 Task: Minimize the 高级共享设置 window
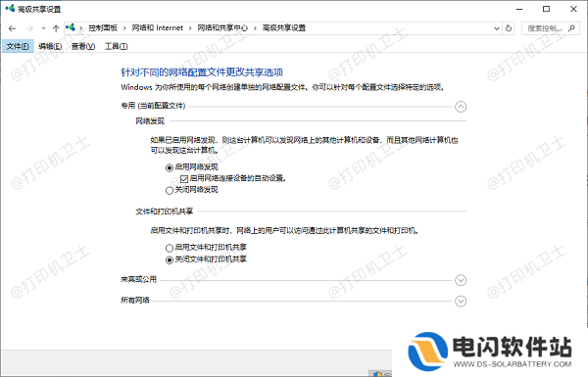pyautogui.click(x=519, y=9)
